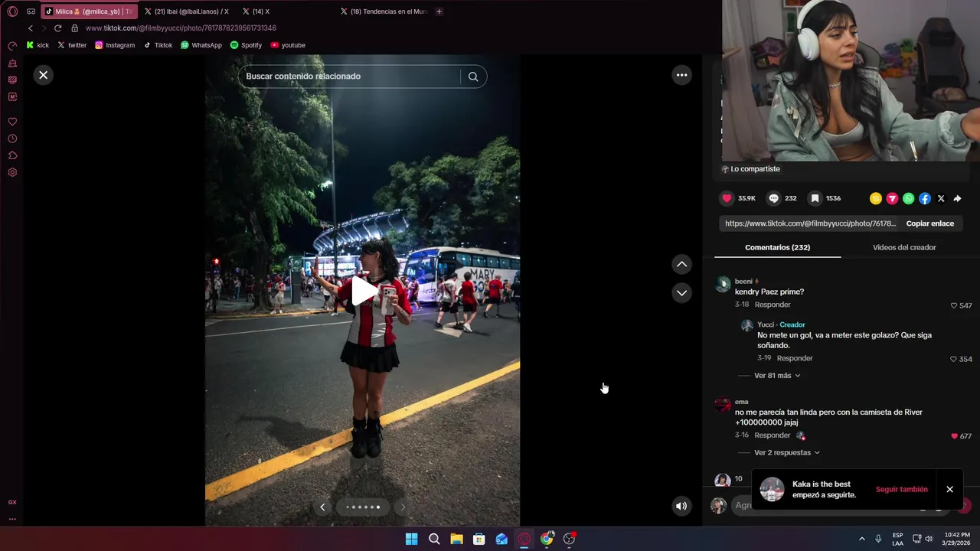Expand Ver 2 respuestas under ema
This screenshot has height=551, width=980.
click(787, 452)
